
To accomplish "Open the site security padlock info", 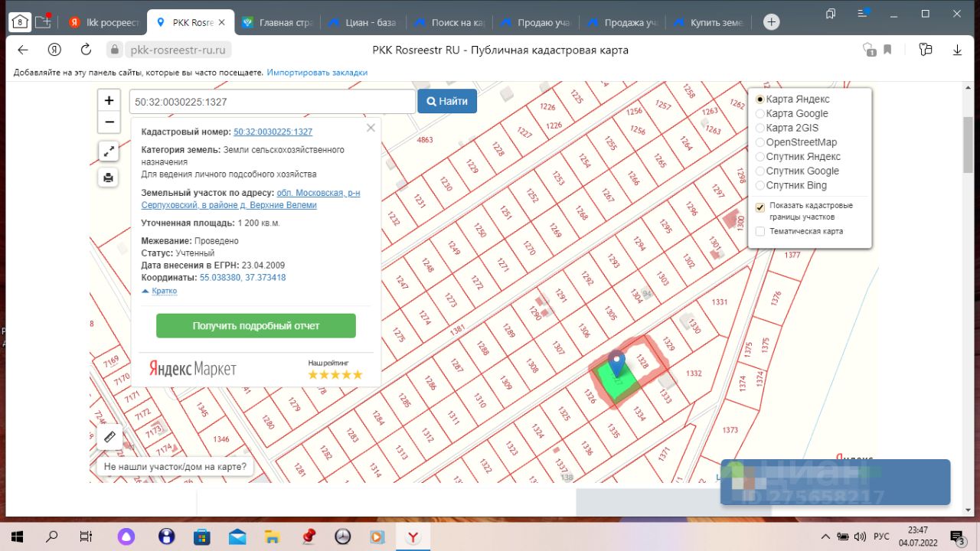I will pyautogui.click(x=114, y=50).
